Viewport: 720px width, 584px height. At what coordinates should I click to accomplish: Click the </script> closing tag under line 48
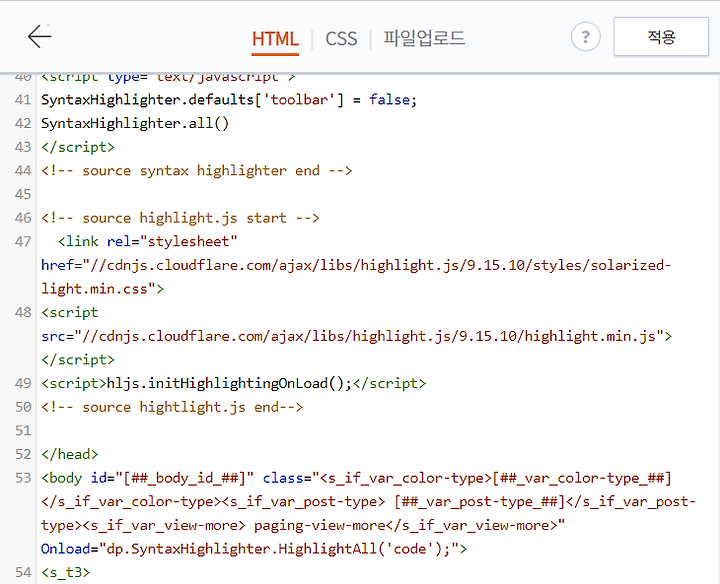[78, 359]
